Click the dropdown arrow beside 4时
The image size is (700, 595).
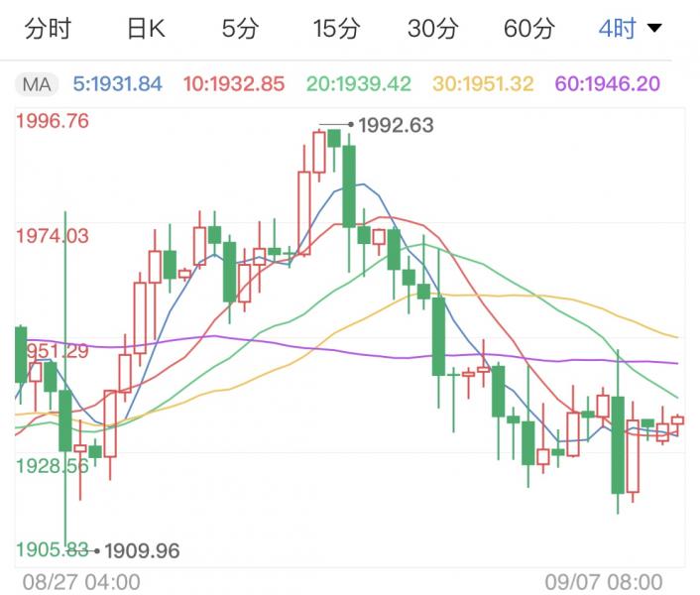click(653, 29)
